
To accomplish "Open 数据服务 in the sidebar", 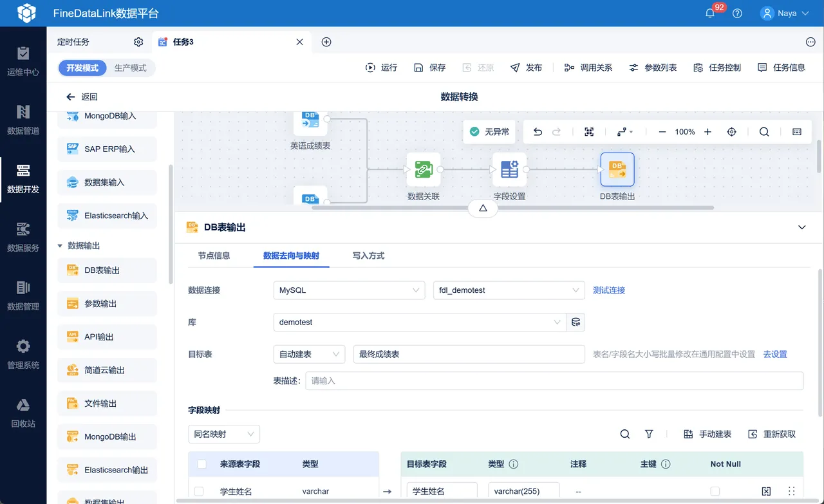I will click(x=23, y=237).
